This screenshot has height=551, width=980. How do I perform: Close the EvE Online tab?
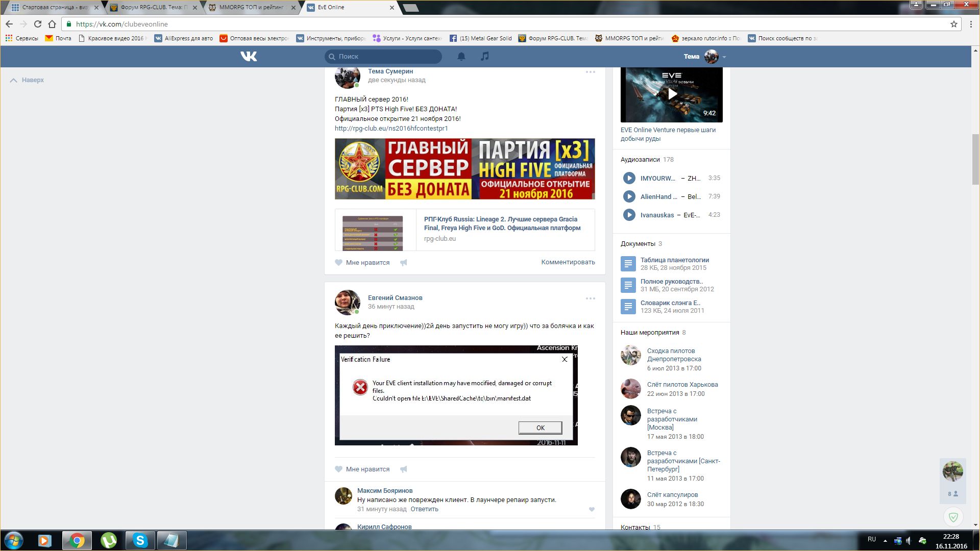(392, 8)
